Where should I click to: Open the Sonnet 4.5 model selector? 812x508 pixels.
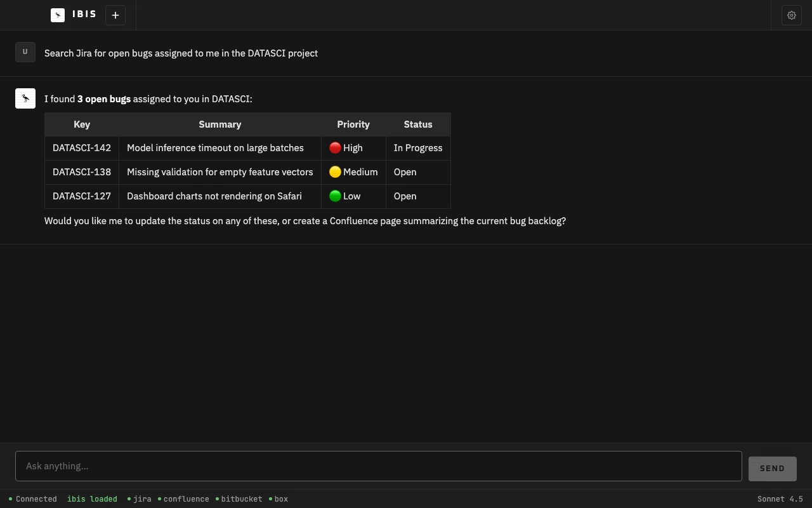click(780, 499)
